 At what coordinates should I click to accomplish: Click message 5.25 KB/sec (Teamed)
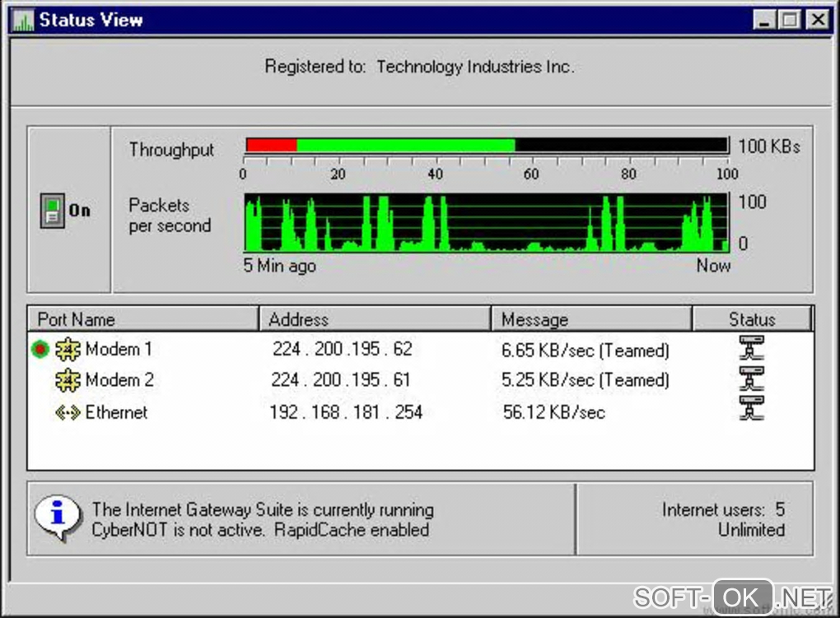pyautogui.click(x=586, y=380)
